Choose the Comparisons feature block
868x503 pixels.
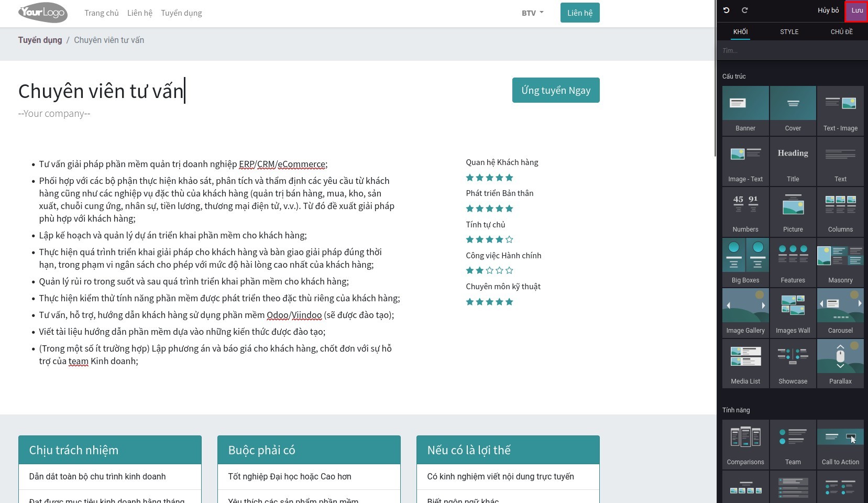(745, 443)
